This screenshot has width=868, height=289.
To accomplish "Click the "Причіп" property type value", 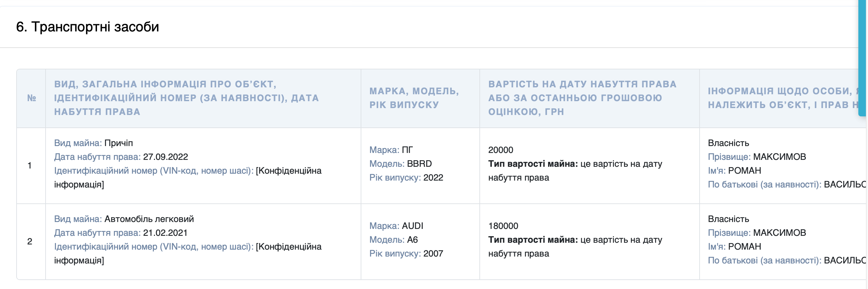I will coord(118,143).
